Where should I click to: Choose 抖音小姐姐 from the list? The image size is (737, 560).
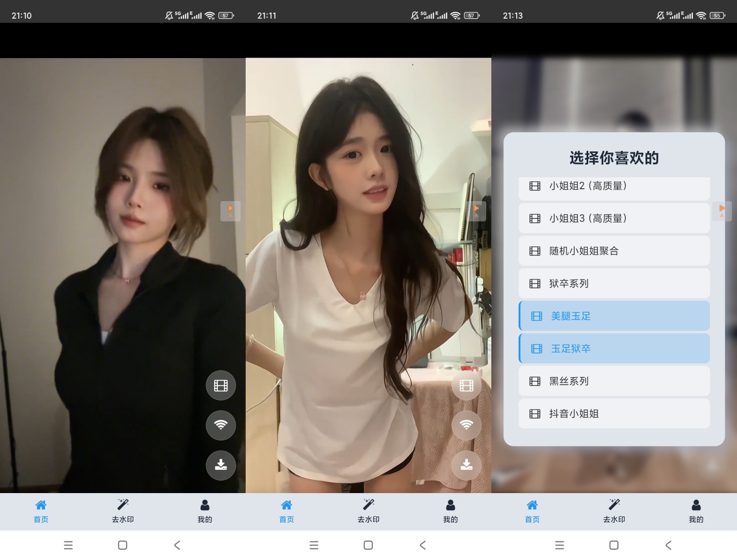[x=614, y=414]
